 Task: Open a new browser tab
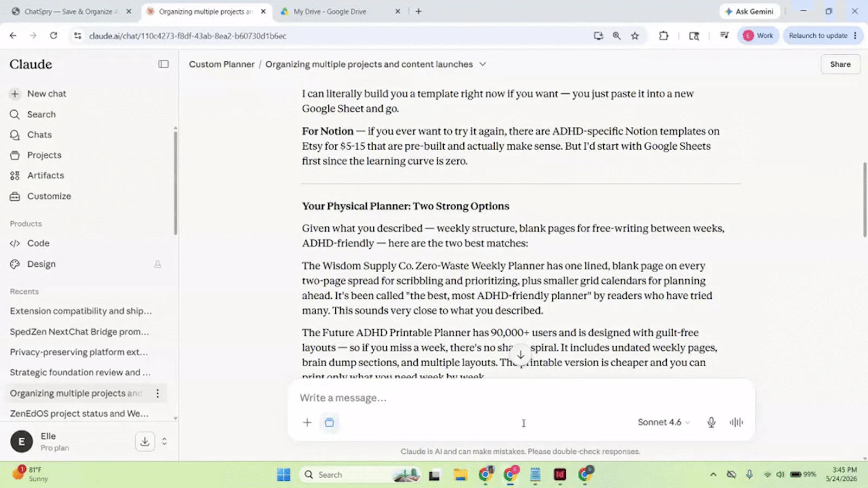click(418, 11)
